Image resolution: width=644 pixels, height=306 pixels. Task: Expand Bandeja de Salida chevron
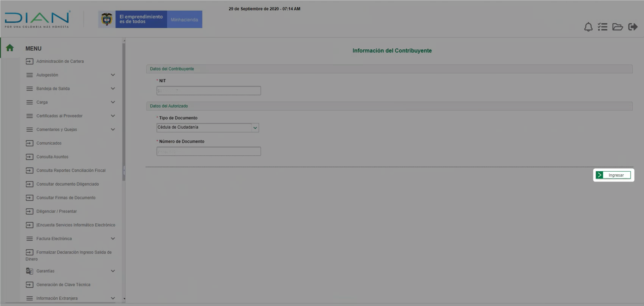[113, 89]
